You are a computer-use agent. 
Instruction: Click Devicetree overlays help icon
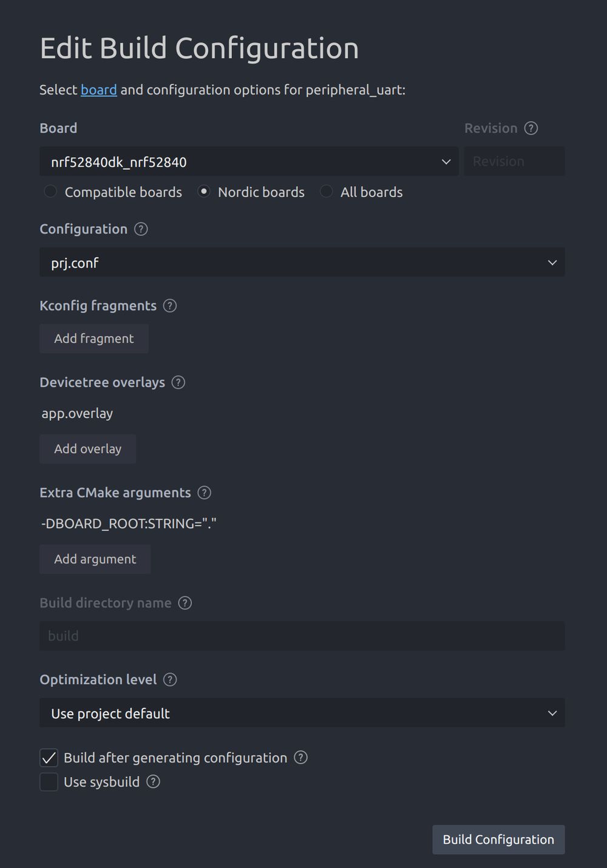pos(178,383)
